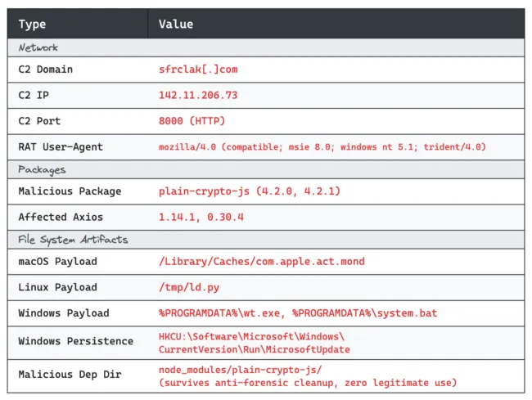532x400 pixels.
Task: Click the Malicious Dep Dir label
Action: click(x=70, y=375)
